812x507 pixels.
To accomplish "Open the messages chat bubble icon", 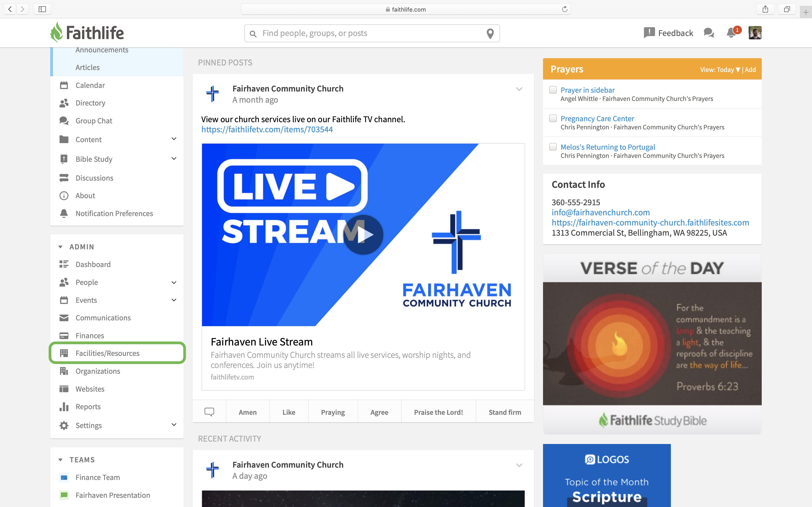I will pos(709,33).
